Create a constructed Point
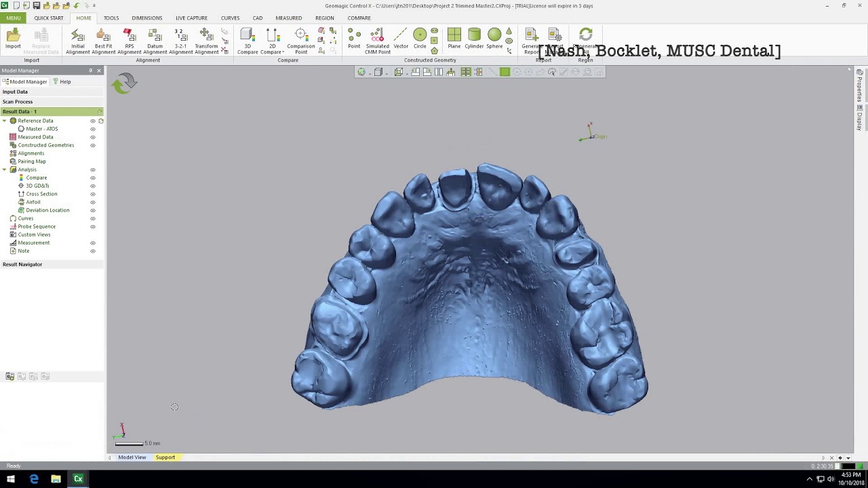Viewport: 868px width, 488px height. (354, 39)
